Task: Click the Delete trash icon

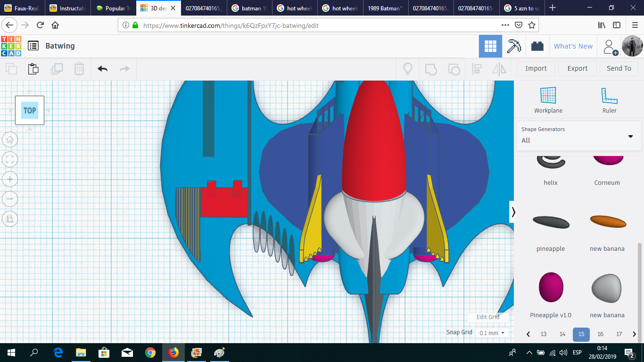Action: [x=79, y=69]
